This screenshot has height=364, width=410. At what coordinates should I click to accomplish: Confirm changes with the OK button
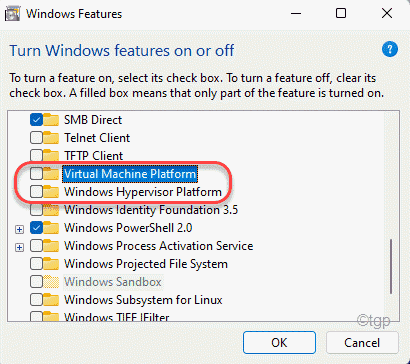279,342
